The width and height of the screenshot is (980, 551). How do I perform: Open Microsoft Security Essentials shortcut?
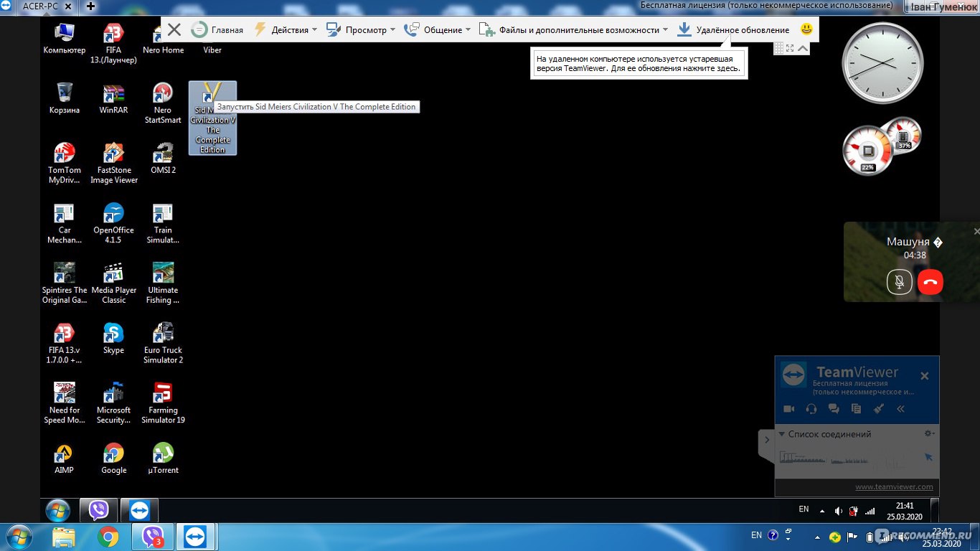click(113, 404)
